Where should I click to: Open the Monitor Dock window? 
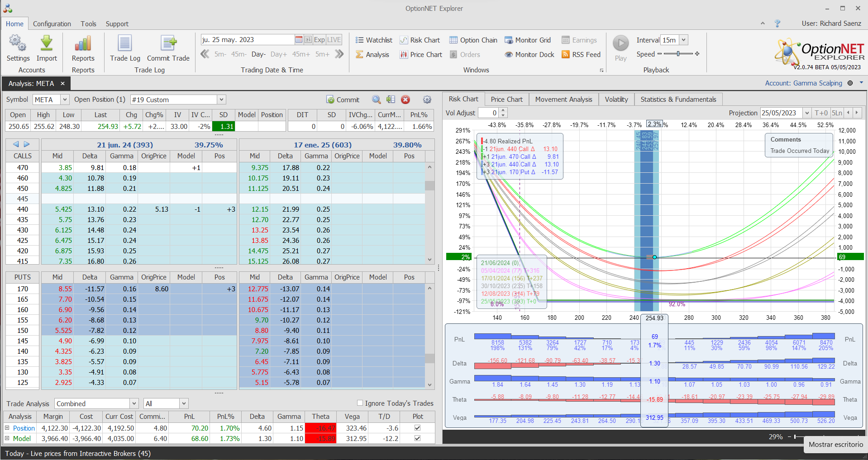[529, 55]
